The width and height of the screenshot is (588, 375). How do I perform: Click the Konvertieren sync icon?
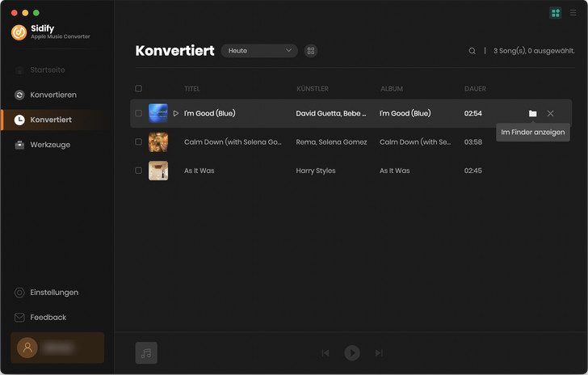coord(19,95)
